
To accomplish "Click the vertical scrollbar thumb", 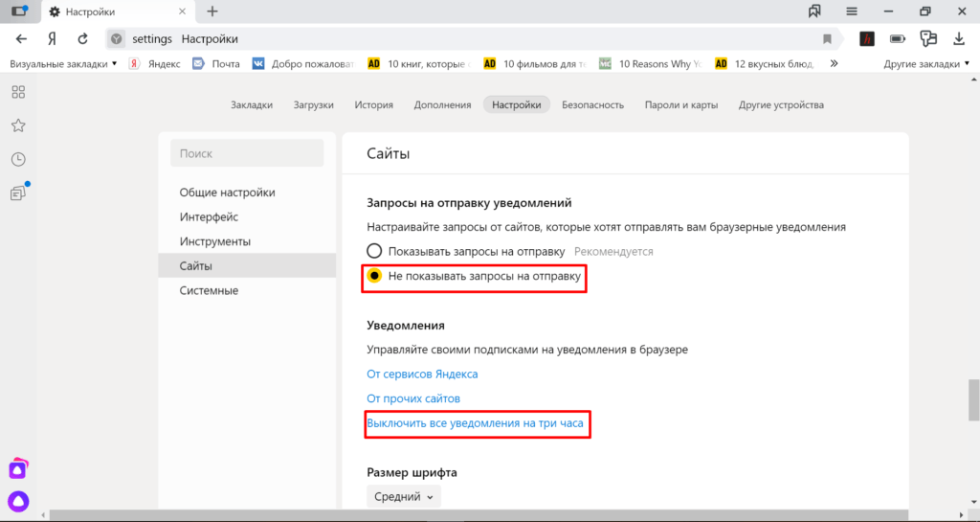I will pos(973,400).
